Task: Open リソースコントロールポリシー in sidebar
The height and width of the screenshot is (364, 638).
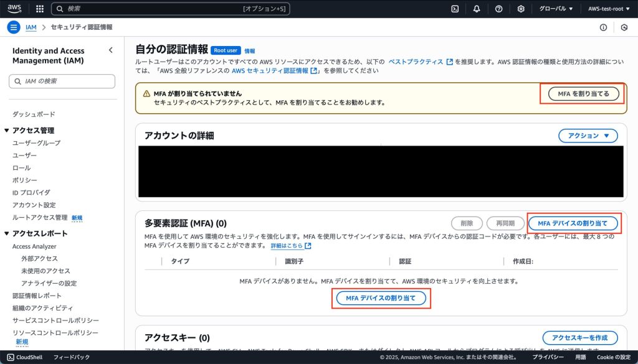Action: point(55,333)
